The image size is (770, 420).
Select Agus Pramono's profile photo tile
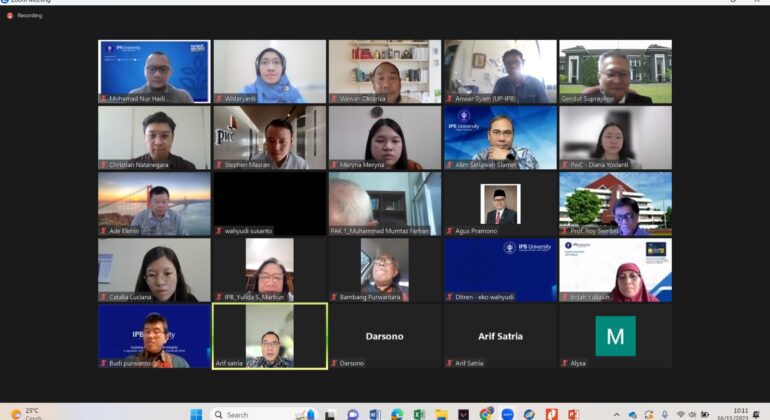point(500,204)
